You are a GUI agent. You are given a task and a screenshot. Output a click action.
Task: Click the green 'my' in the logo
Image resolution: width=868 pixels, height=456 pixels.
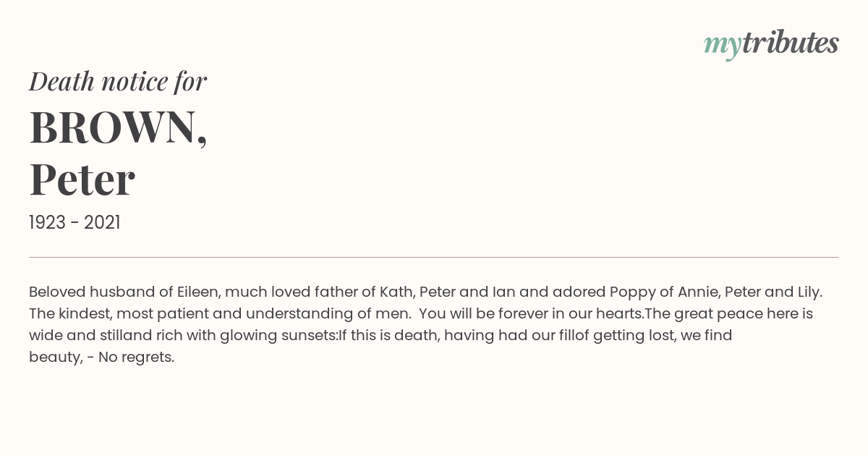722,46
